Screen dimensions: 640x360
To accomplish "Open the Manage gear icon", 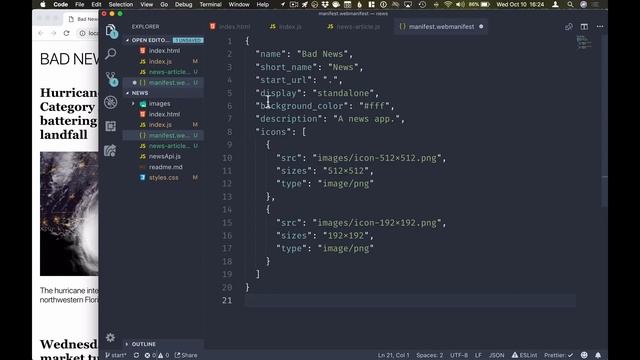I will click(x=110, y=338).
